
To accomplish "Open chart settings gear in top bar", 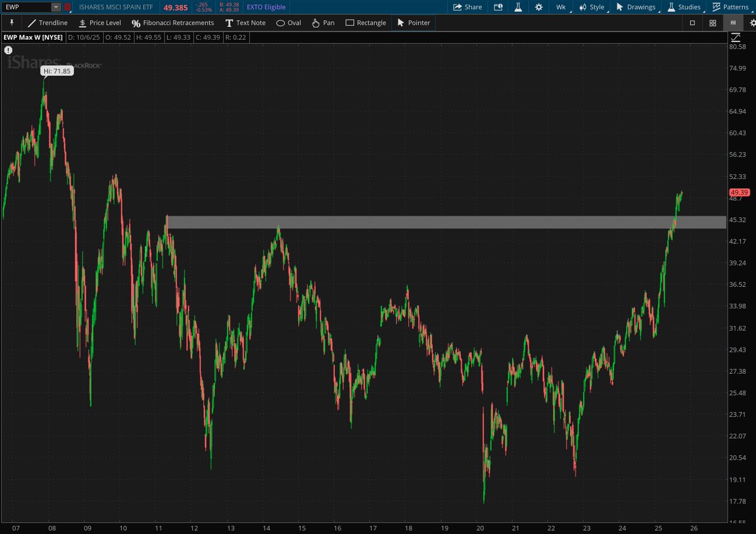I will pyautogui.click(x=539, y=7).
